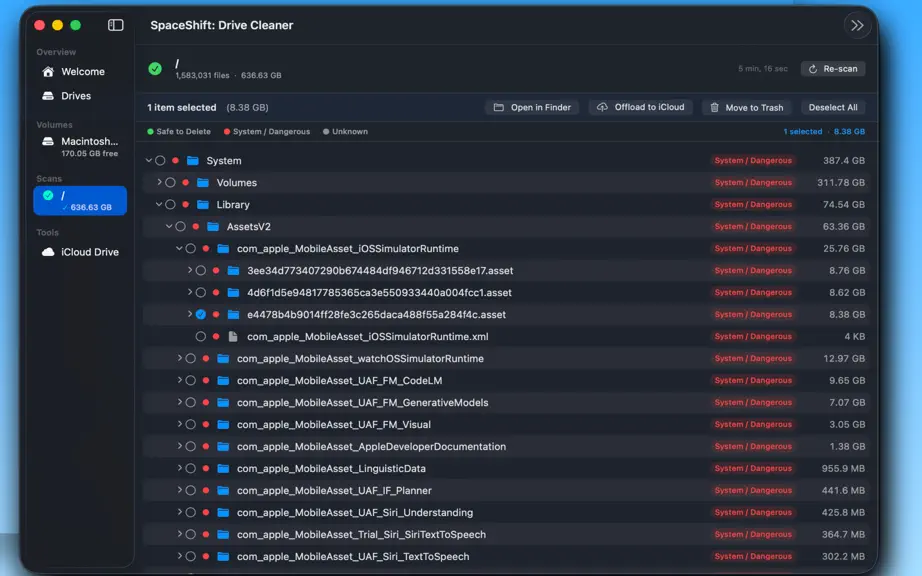Click the gray Unknown legend dot
Viewport: 922px width, 576px height.
point(326,132)
